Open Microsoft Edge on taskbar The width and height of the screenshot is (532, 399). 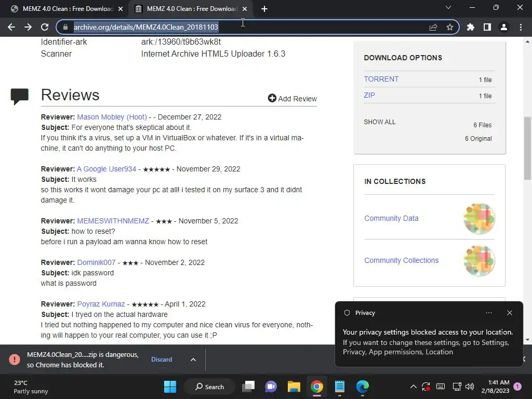click(362, 387)
